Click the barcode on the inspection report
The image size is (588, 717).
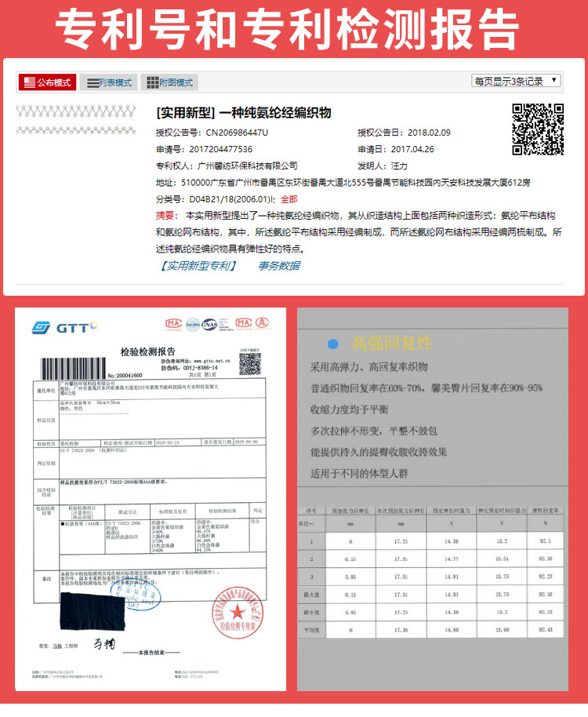pos(73,369)
